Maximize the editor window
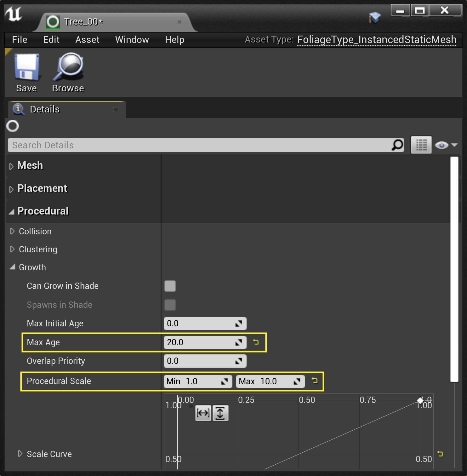Viewport: 467px width, 476px height. click(420, 10)
